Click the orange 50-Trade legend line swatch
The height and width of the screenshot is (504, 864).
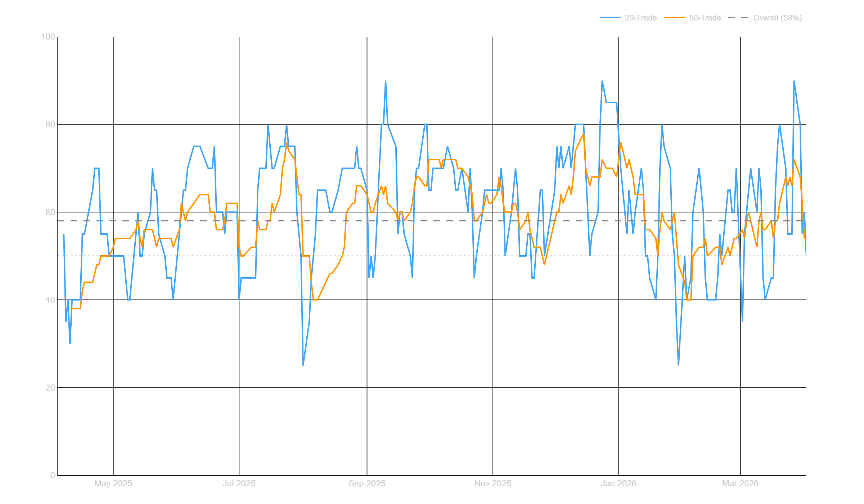[x=674, y=18]
